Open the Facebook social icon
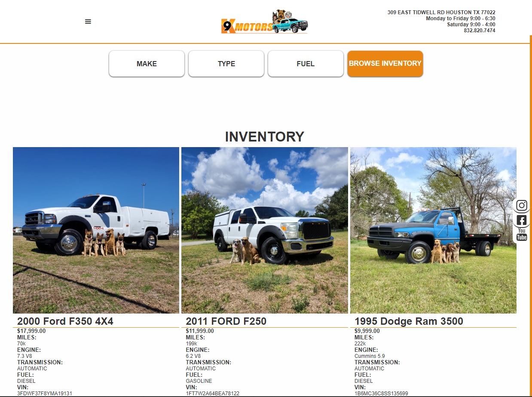The height and width of the screenshot is (397, 532). tap(522, 221)
